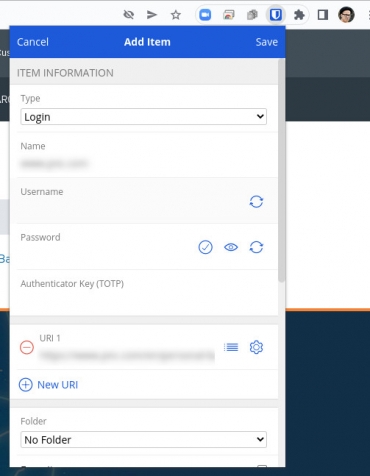Add another address with New URI
This screenshot has height=476, width=370.
pyautogui.click(x=48, y=385)
